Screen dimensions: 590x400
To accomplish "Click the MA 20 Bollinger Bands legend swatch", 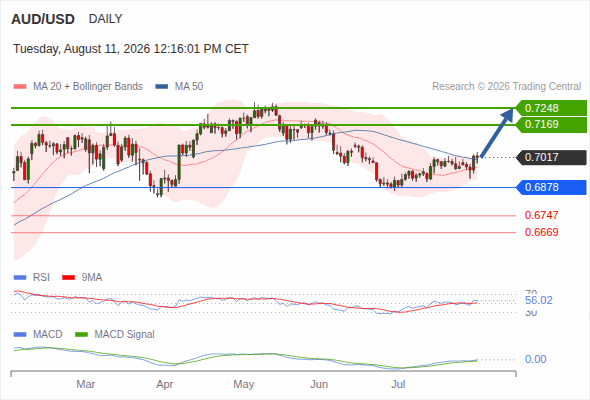I will pos(20,87).
